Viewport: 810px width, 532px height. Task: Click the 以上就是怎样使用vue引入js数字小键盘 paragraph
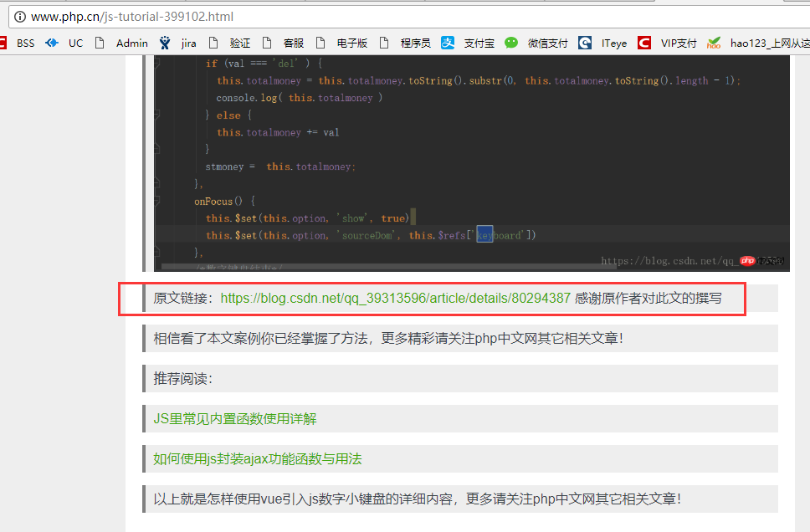pos(418,499)
